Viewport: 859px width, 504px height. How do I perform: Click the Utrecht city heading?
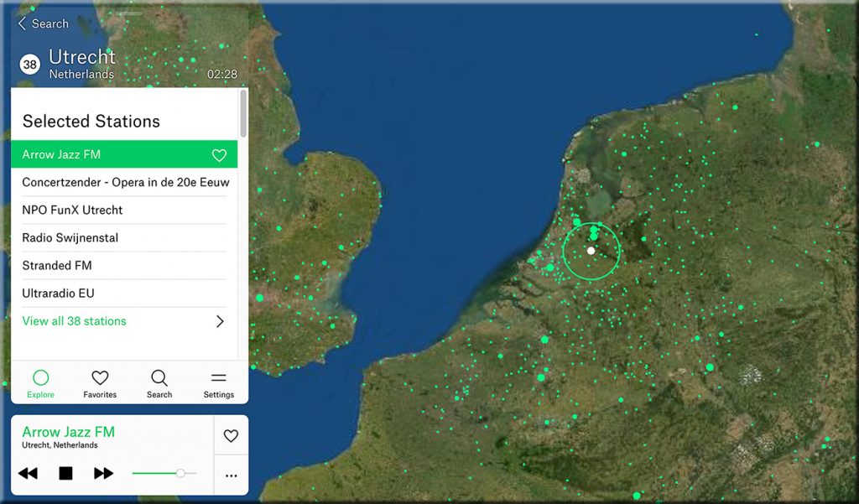pos(82,57)
